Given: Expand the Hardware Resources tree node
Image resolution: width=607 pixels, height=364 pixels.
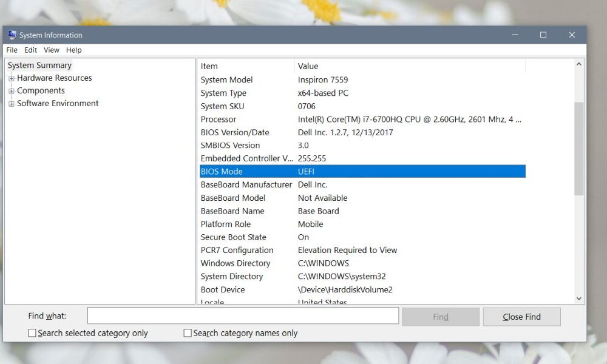Looking at the screenshot, I should 11,78.
